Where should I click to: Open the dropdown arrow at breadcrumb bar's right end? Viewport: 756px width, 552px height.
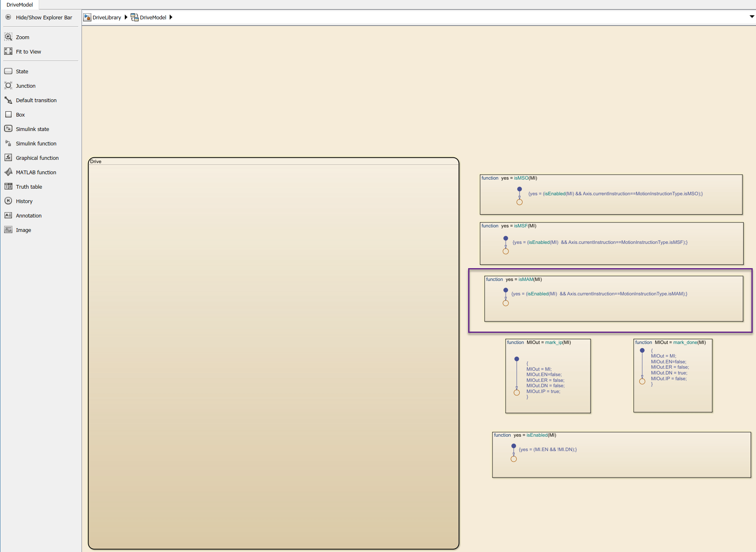click(x=752, y=17)
